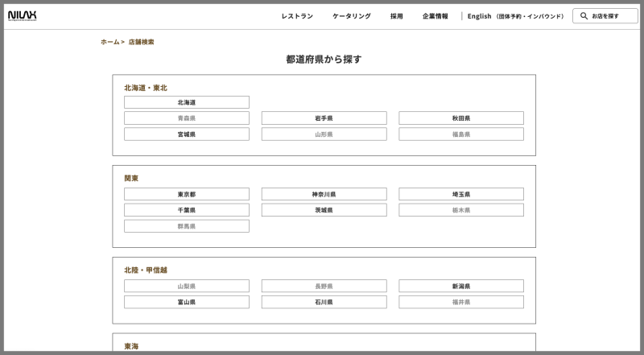Viewport: 644px width, 355px height.
Task: Select 宮城県 prefecture button
Action: (187, 134)
